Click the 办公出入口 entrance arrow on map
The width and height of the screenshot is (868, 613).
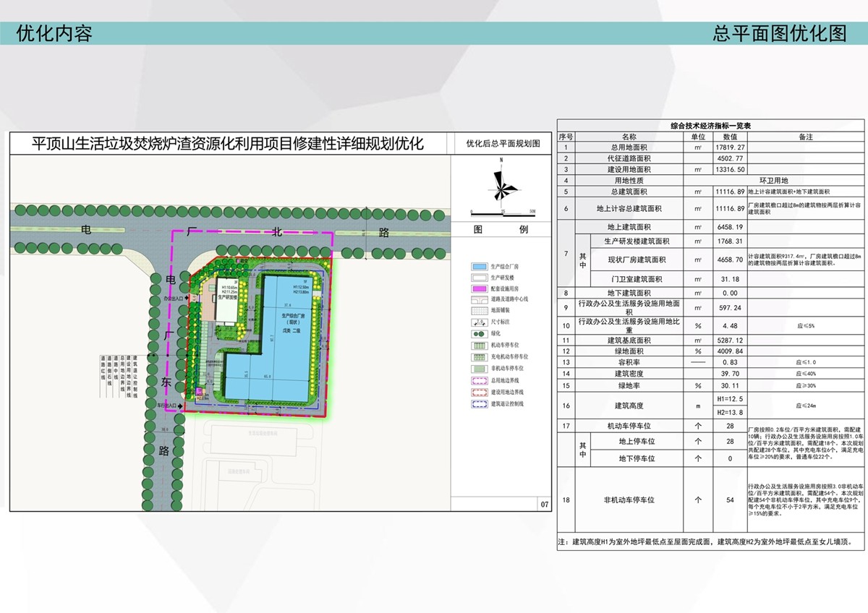186,298
